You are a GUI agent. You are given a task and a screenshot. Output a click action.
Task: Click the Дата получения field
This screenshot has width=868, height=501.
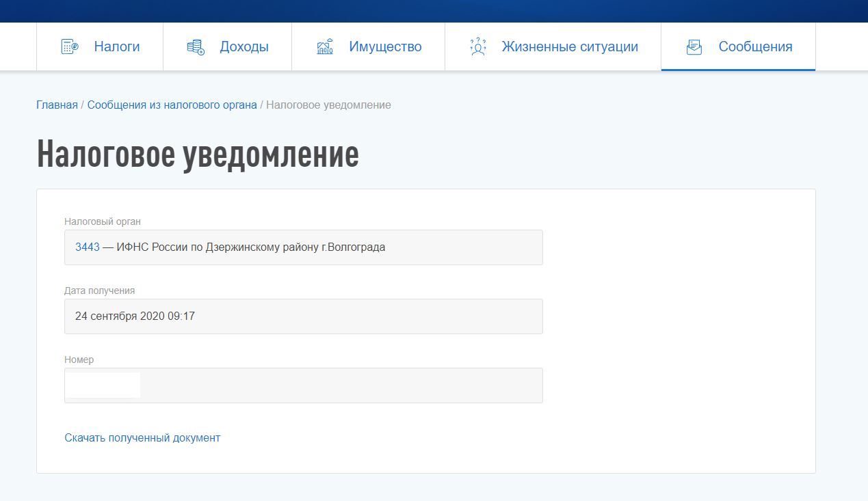pos(303,316)
